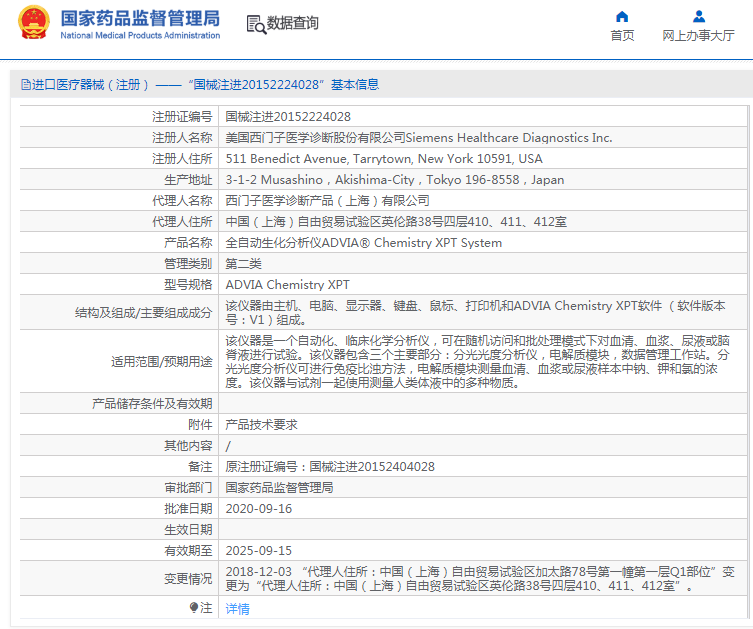Click 数据查询 heading text
This screenshot has height=629, width=753.
[x=293, y=23]
